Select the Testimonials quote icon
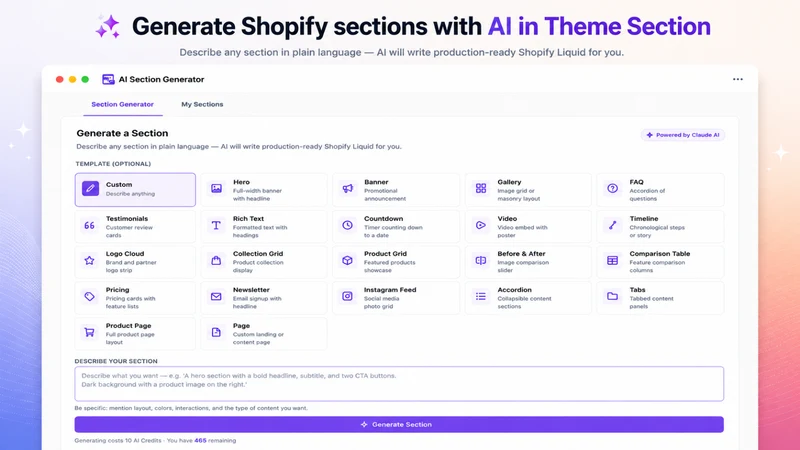 click(89, 225)
